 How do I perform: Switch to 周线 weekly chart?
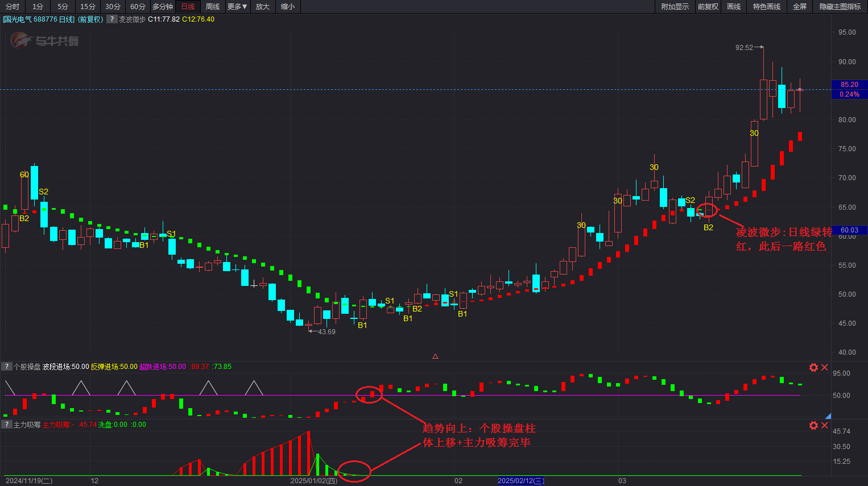coord(213,7)
